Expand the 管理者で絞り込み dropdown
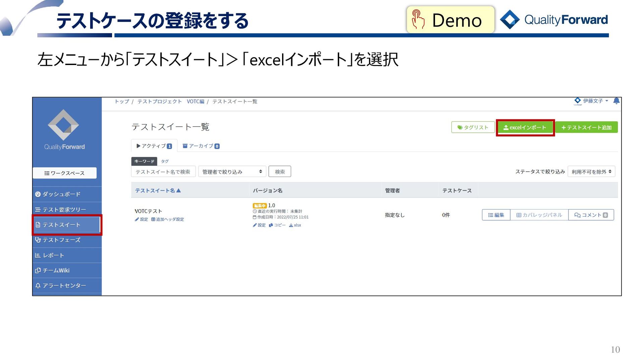This screenshot has width=644, height=362. point(232,172)
